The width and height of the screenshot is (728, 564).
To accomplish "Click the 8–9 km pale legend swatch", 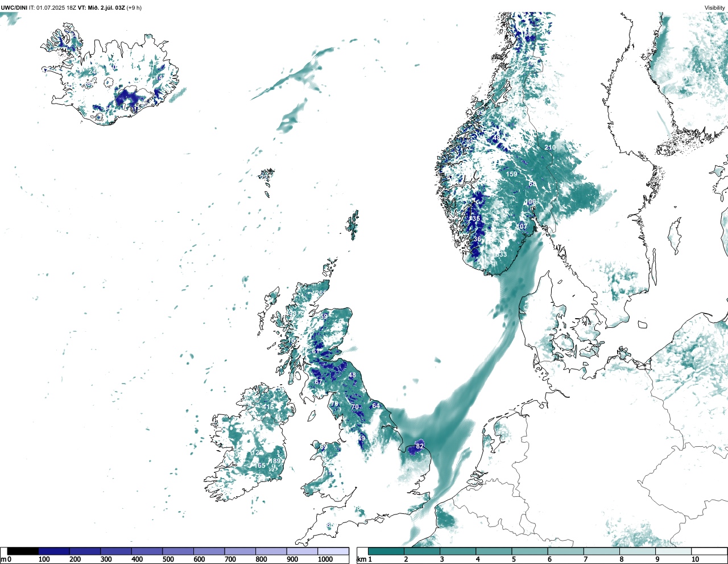I will coord(637,551).
